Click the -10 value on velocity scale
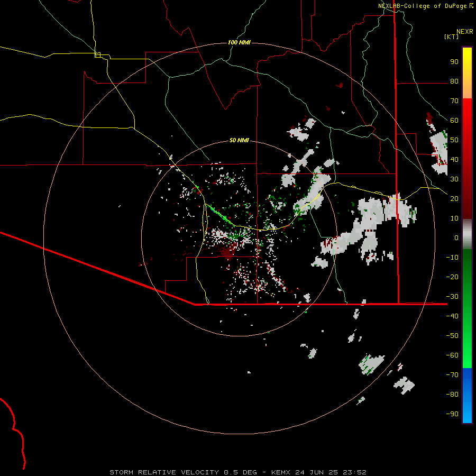The width and height of the screenshot is (476, 476). click(x=452, y=258)
